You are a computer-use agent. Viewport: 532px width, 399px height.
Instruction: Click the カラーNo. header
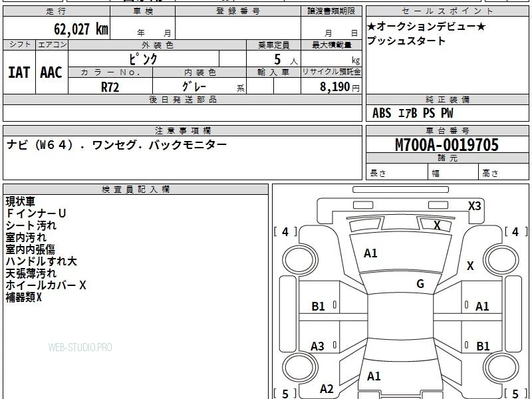110,72
